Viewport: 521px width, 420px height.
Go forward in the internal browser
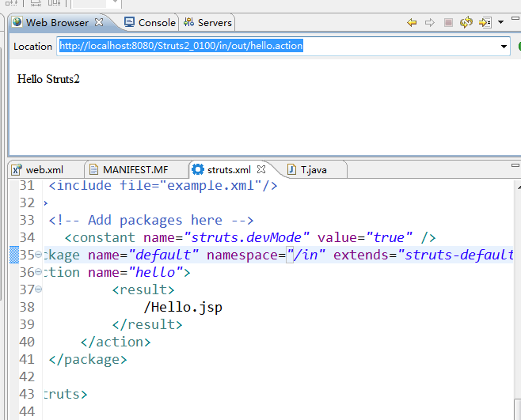coord(430,23)
